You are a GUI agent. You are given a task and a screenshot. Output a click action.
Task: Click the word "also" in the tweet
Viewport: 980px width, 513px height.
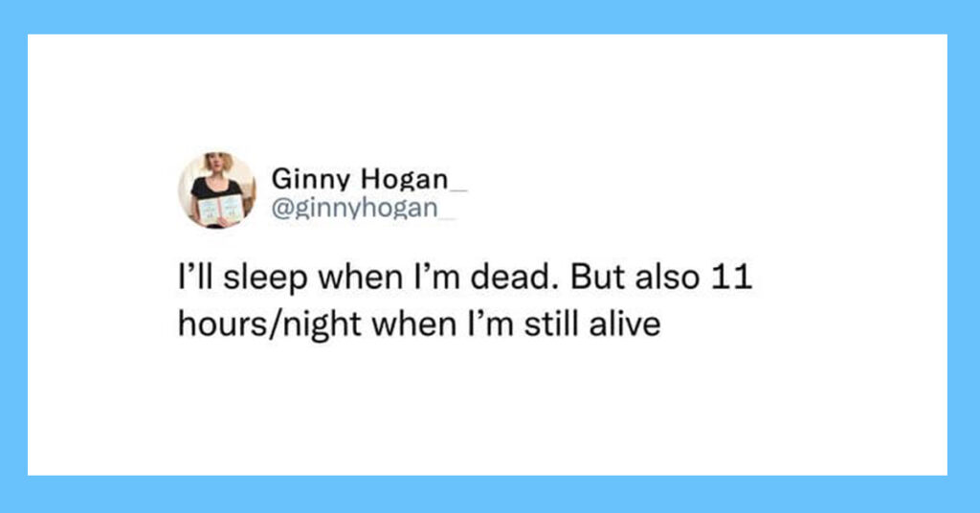click(667, 277)
